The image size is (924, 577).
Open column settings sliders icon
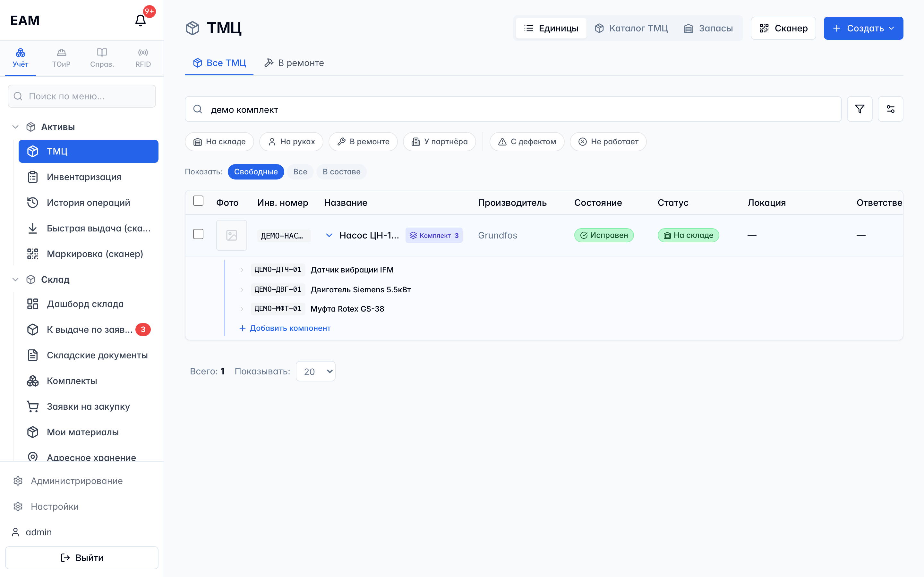(890, 109)
